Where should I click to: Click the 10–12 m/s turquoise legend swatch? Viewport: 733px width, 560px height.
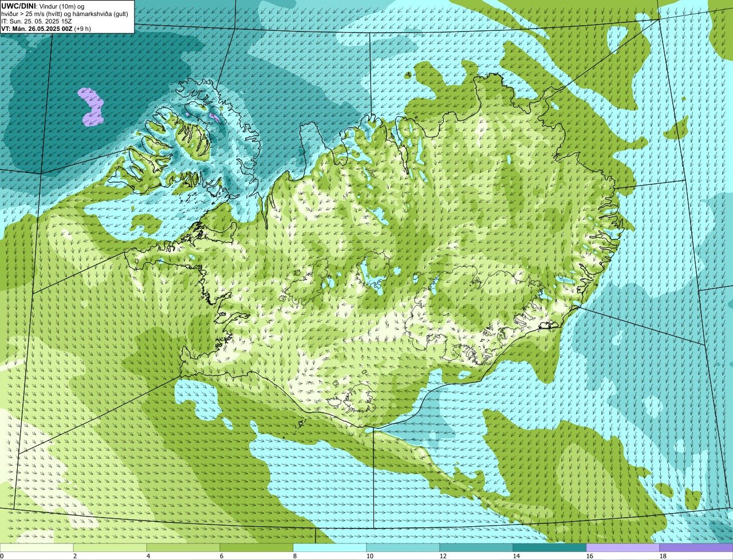click(403, 548)
